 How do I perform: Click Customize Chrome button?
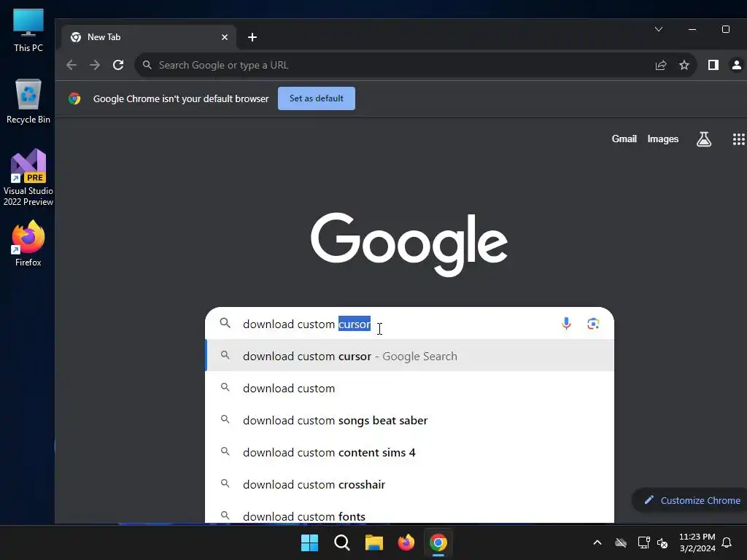[692, 500]
